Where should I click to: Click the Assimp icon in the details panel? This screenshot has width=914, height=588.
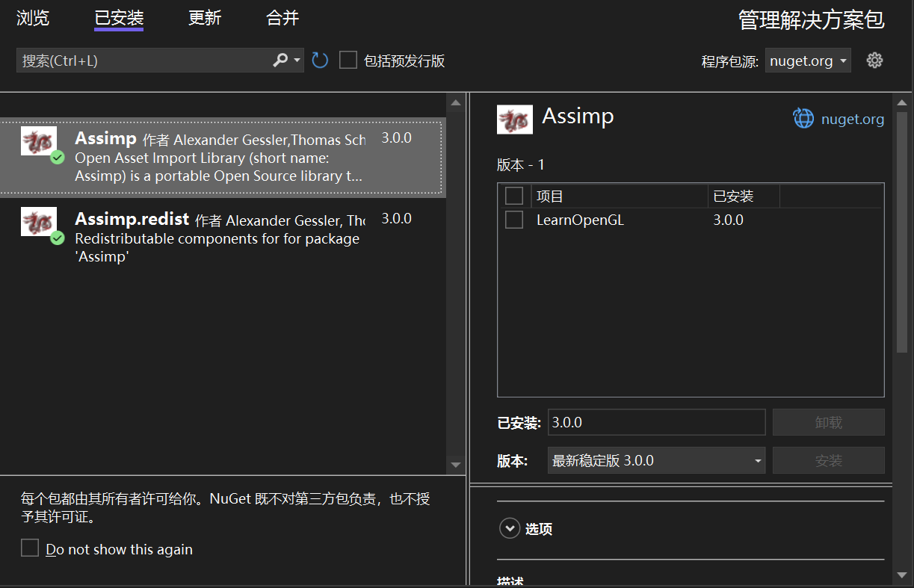tap(515, 119)
